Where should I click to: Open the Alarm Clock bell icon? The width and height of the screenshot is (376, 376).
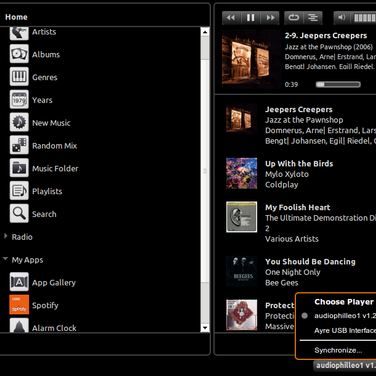point(19,325)
